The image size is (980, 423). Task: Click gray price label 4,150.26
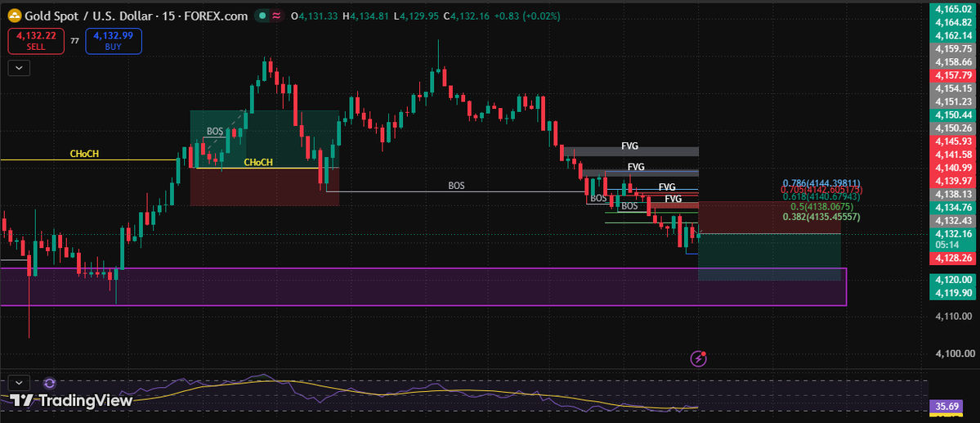tap(953, 128)
